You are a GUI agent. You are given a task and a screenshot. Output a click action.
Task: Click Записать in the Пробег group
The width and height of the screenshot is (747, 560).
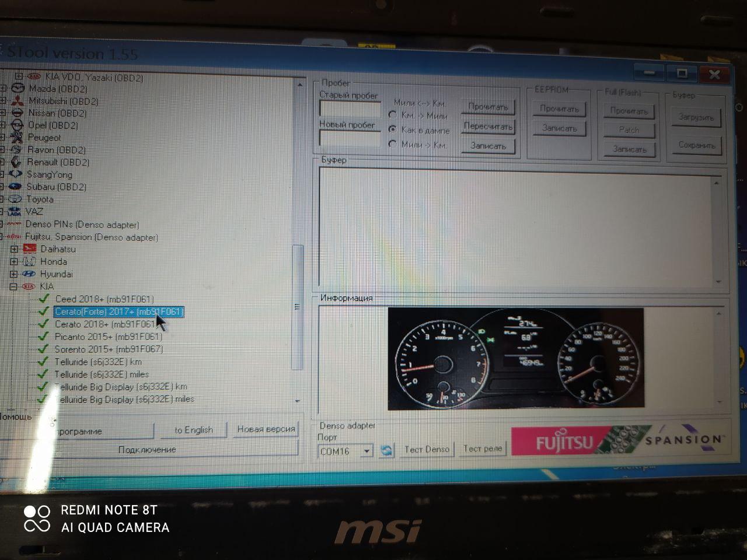(488, 146)
